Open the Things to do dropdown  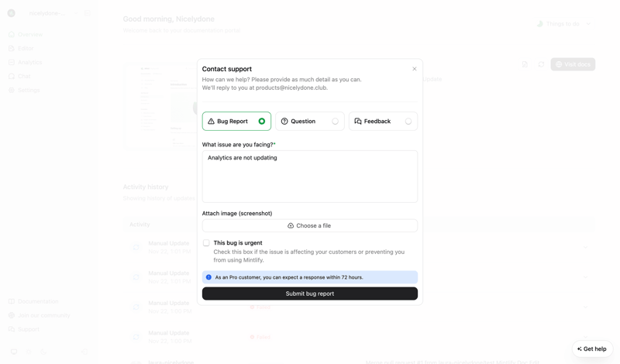[x=563, y=24]
